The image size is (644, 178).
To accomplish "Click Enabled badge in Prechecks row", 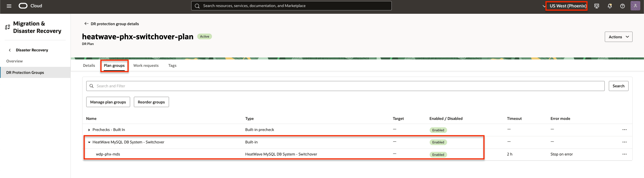I will click(x=438, y=130).
